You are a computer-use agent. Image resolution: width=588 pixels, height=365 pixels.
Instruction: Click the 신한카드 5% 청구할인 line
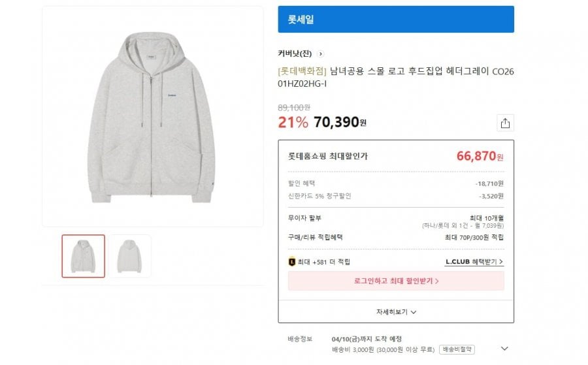point(320,195)
